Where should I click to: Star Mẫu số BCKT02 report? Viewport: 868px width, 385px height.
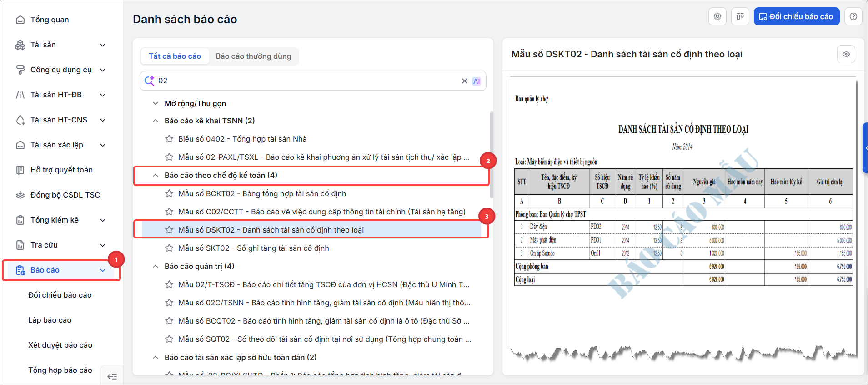[169, 193]
